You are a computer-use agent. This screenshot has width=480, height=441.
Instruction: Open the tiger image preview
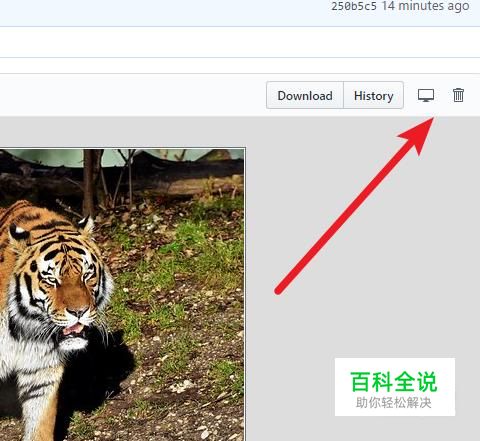click(x=122, y=295)
